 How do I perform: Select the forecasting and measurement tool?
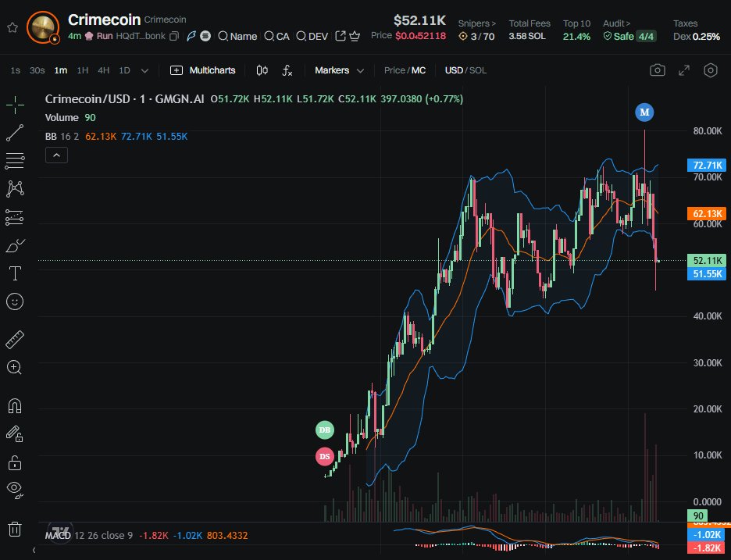point(15,217)
